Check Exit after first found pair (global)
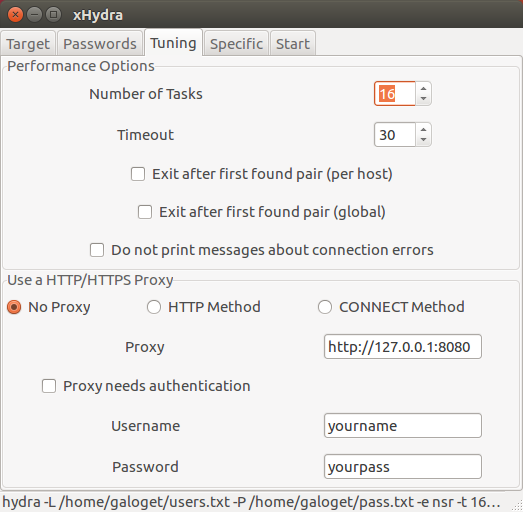The height and width of the screenshot is (512, 523). (x=145, y=212)
